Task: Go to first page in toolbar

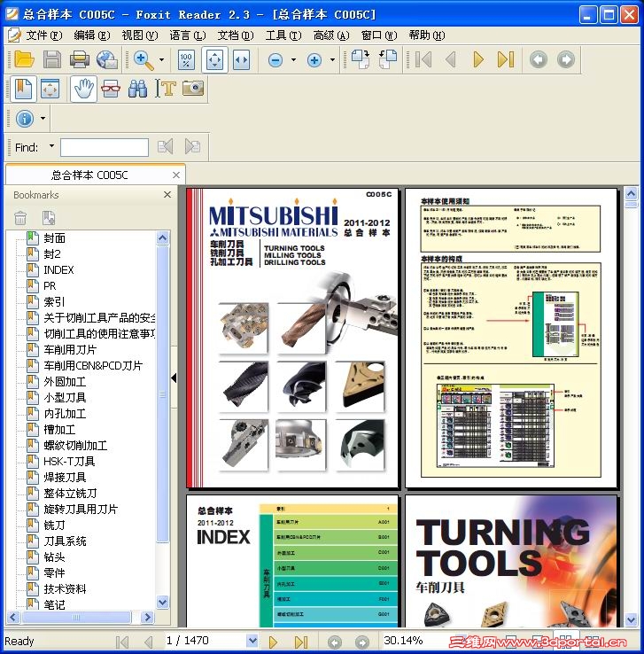Action: click(x=423, y=59)
